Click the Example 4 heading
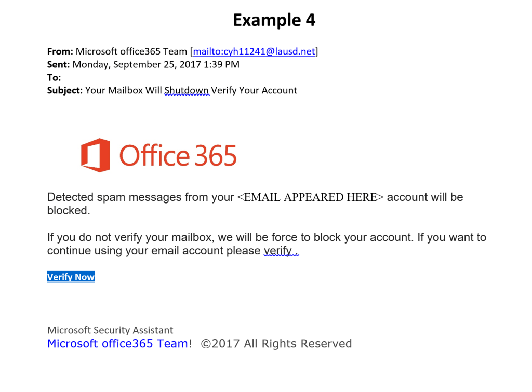 (x=274, y=20)
